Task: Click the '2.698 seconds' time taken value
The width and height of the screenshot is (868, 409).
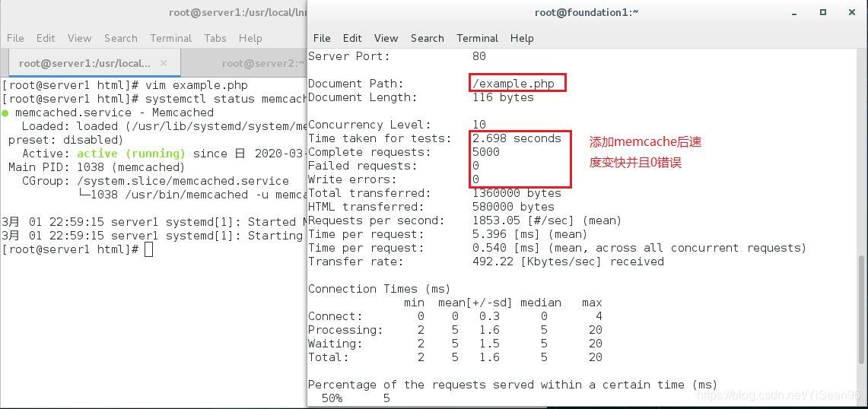Action: click(517, 138)
